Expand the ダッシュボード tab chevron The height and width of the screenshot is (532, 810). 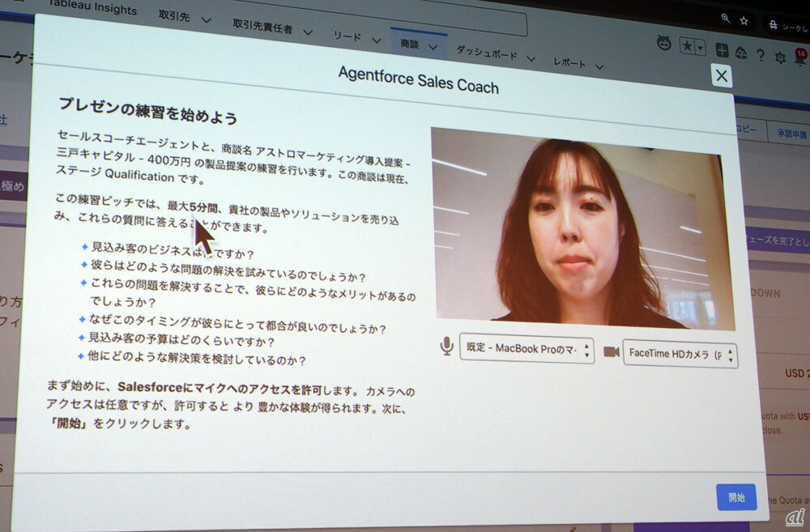click(531, 58)
